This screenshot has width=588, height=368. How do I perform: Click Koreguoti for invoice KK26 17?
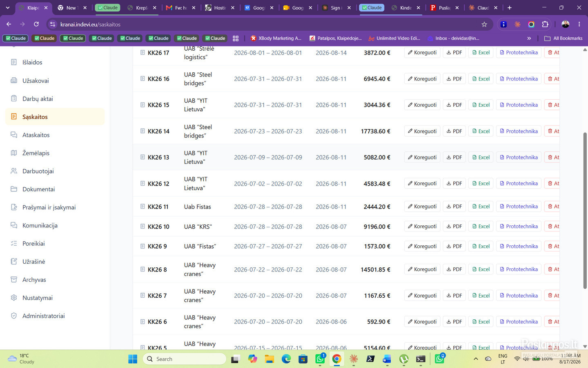click(x=422, y=52)
